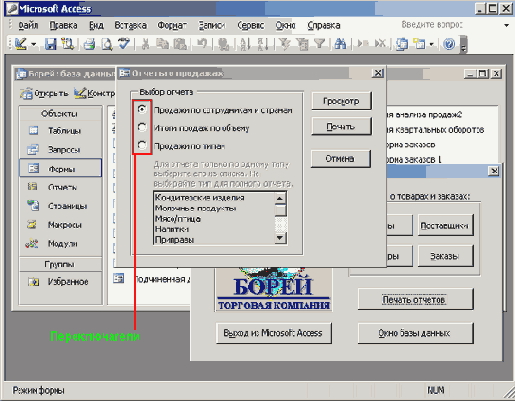
Task: Click the View (design) toolbar icon
Action: tap(21, 44)
